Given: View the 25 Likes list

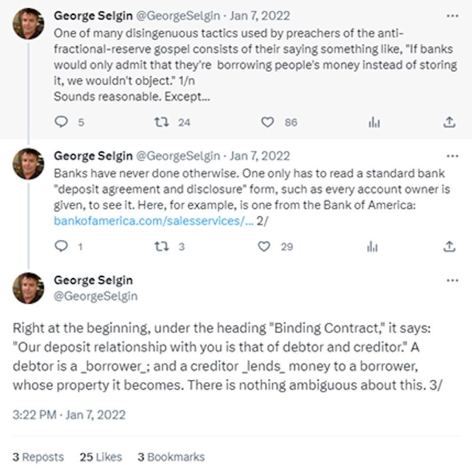Looking at the screenshot, I should pyautogui.click(x=101, y=457).
